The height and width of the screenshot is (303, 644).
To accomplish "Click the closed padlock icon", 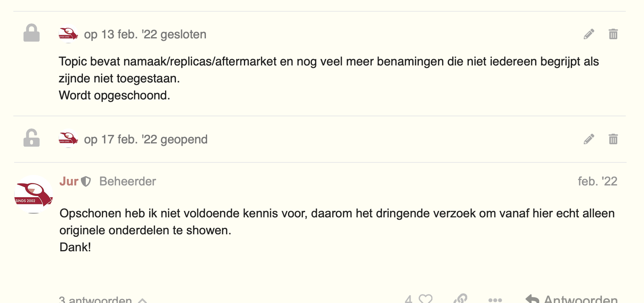I will 32,33.
